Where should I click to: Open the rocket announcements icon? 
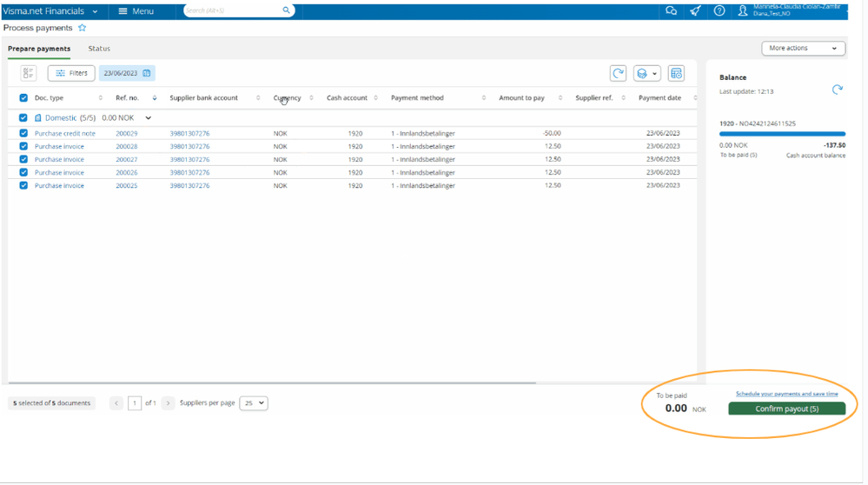click(695, 11)
